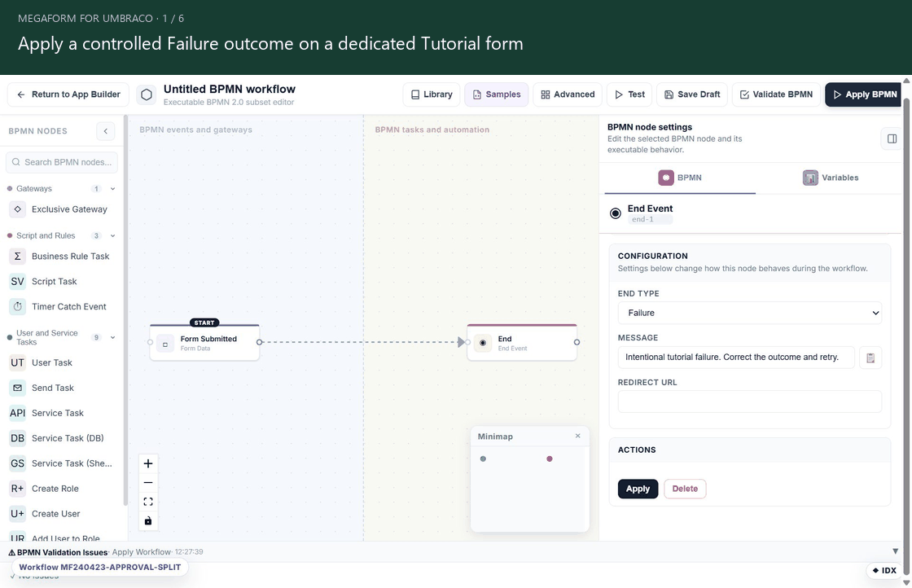Viewport: 912px width, 588px height.
Task: Switch to the Variables tab
Action: [x=831, y=178]
